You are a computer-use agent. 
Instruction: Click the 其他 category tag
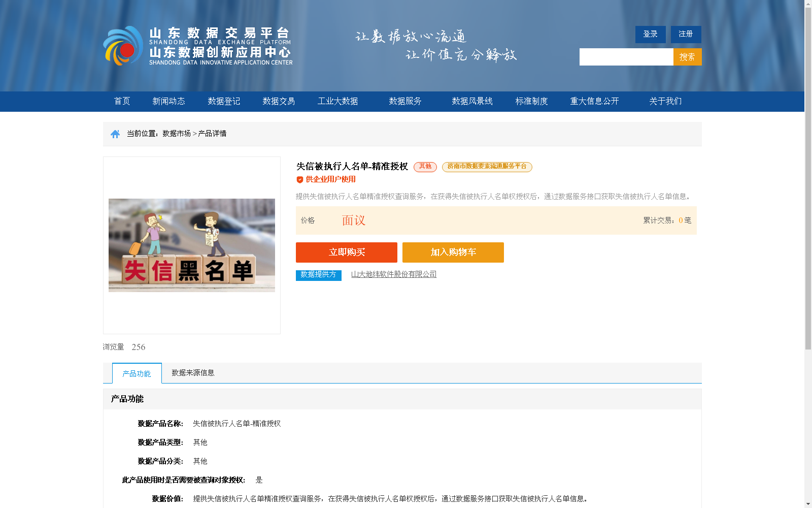point(425,167)
